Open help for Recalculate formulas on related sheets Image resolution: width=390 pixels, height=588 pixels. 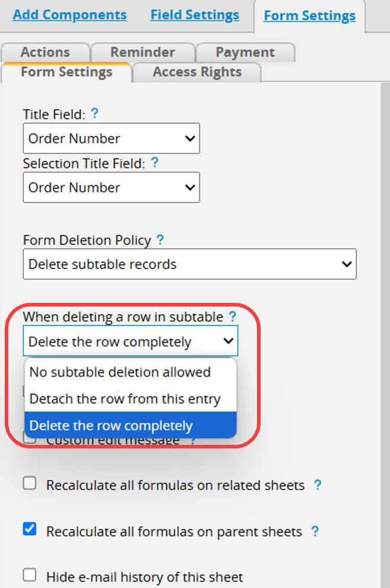point(318,485)
